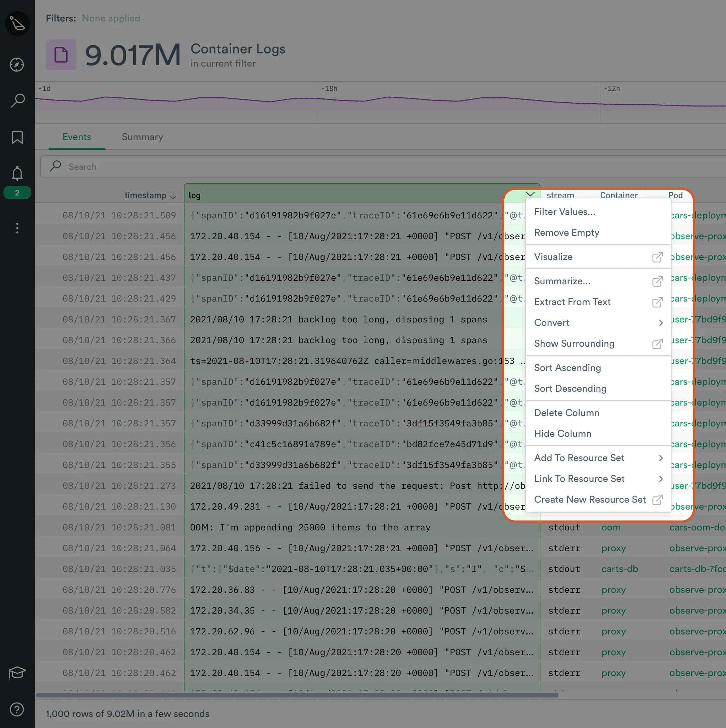Screen dimensions: 726x728
Task: Open the three-dots more menu in sidebar
Action: click(17, 228)
